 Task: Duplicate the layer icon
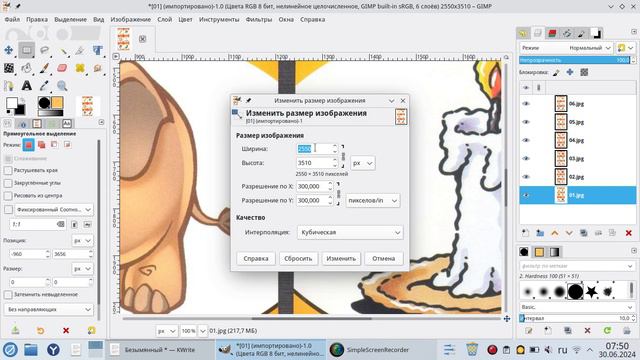[584, 233]
